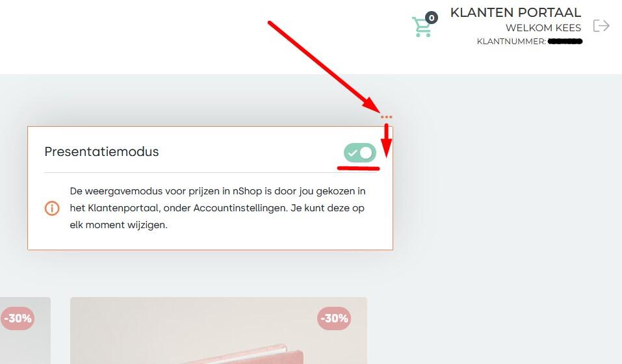The height and width of the screenshot is (364, 622).
Task: Toggle the Presentatiemodus switch
Action: [x=360, y=153]
